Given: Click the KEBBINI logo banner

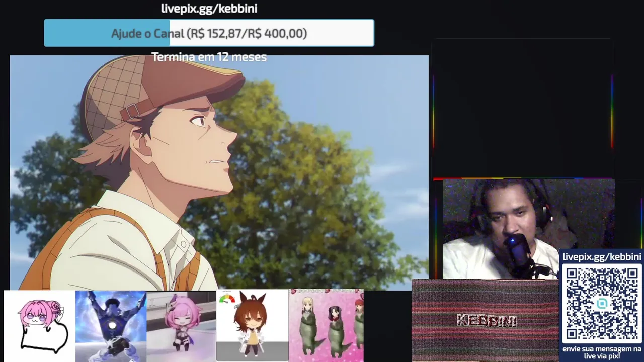Looking at the screenshot, I should [485, 321].
